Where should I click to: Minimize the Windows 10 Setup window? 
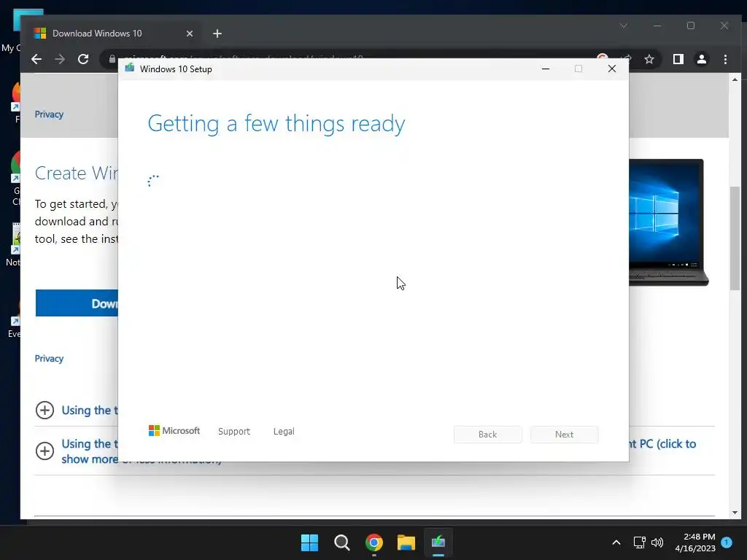point(546,69)
